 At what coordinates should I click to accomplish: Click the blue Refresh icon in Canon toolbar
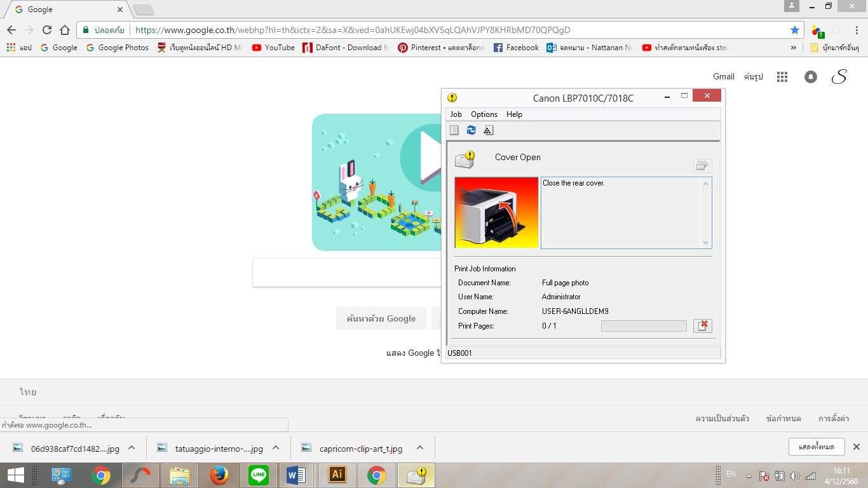click(x=471, y=130)
